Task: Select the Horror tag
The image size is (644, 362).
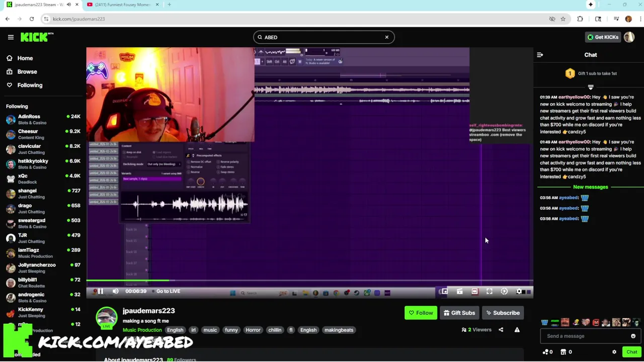Action: coord(253,330)
